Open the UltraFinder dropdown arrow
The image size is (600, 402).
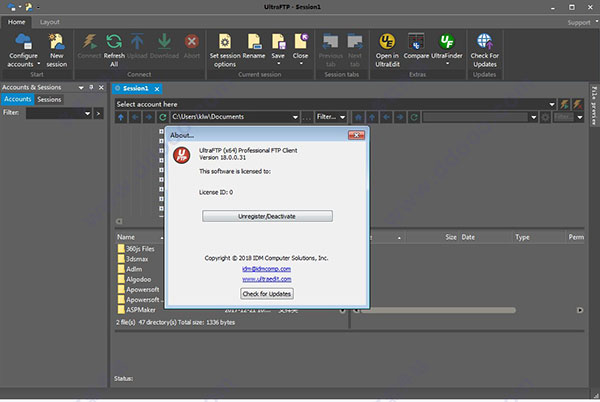[447, 63]
